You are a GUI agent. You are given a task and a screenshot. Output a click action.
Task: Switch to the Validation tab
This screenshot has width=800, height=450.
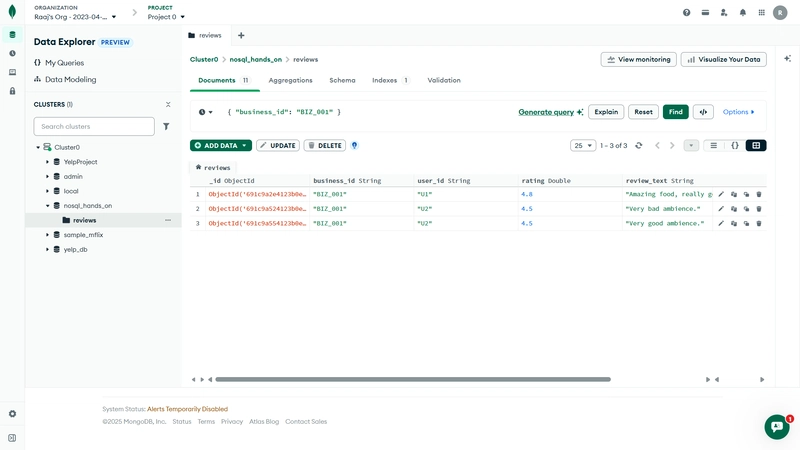pyautogui.click(x=444, y=80)
